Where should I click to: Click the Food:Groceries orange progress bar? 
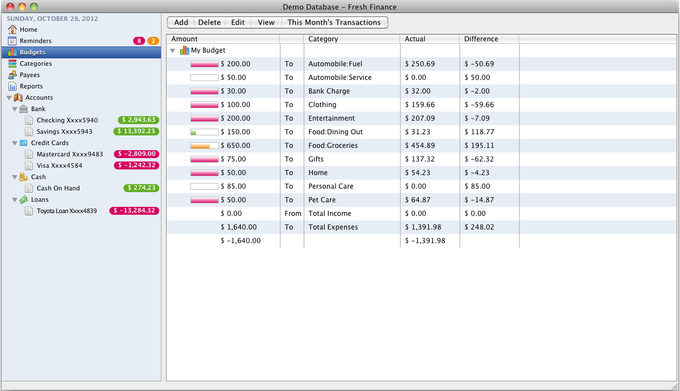(x=204, y=146)
